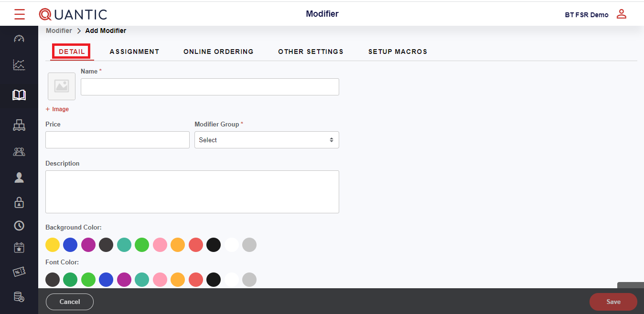Expand the Modifier Group dropdown
This screenshot has height=314, width=644.
[267, 140]
